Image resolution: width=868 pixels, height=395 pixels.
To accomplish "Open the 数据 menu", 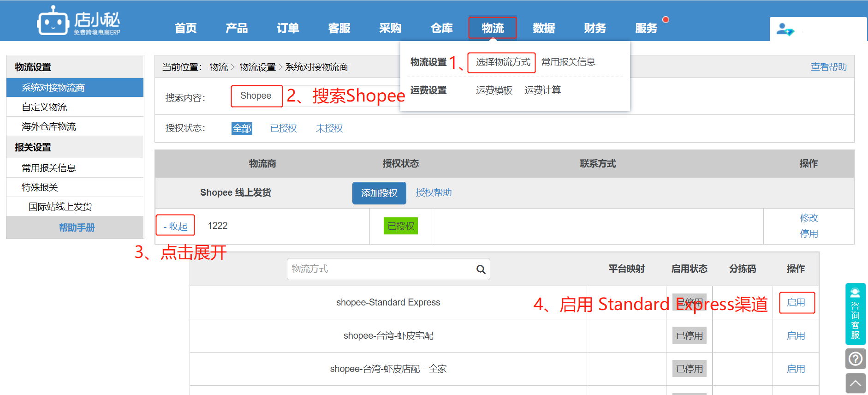I will click(x=544, y=28).
